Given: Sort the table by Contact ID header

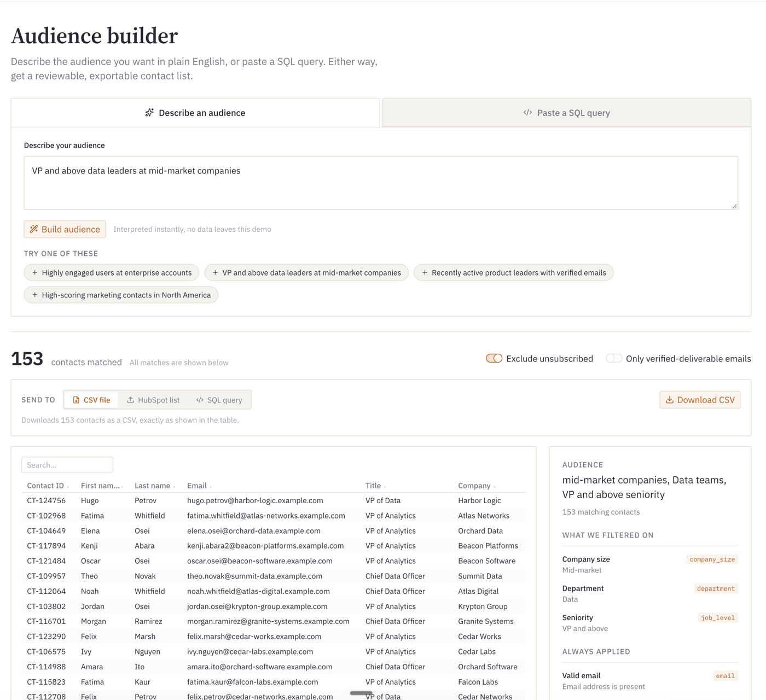Looking at the screenshot, I should pos(48,486).
